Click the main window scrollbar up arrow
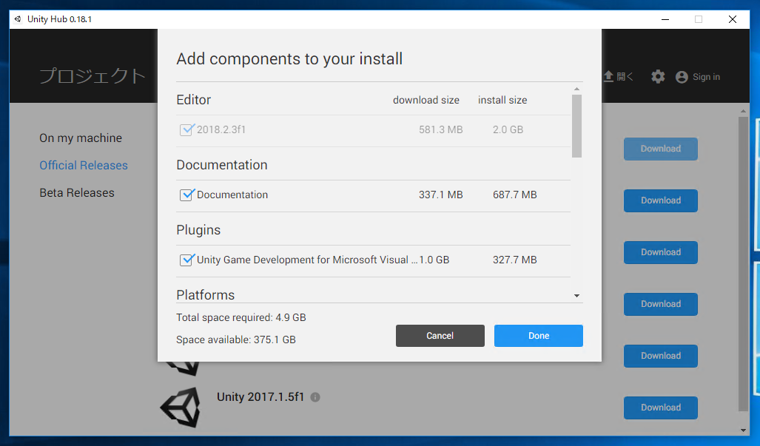The height and width of the screenshot is (446, 760). [x=743, y=112]
